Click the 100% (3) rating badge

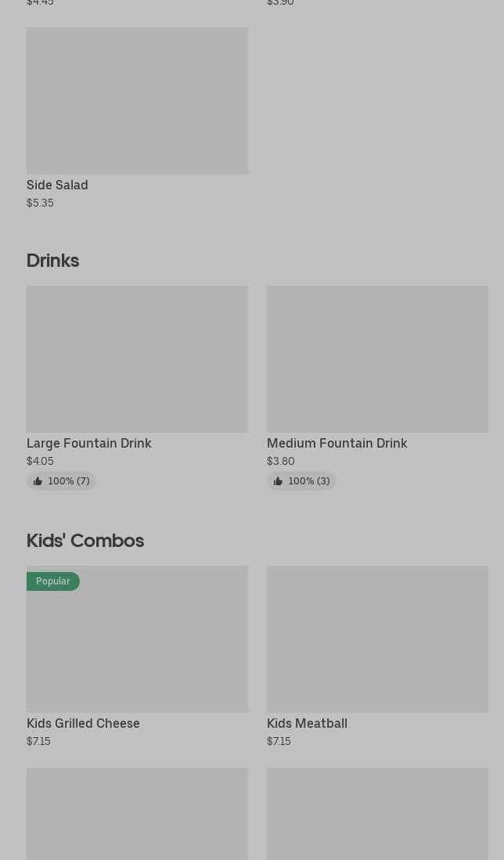pyautogui.click(x=308, y=481)
